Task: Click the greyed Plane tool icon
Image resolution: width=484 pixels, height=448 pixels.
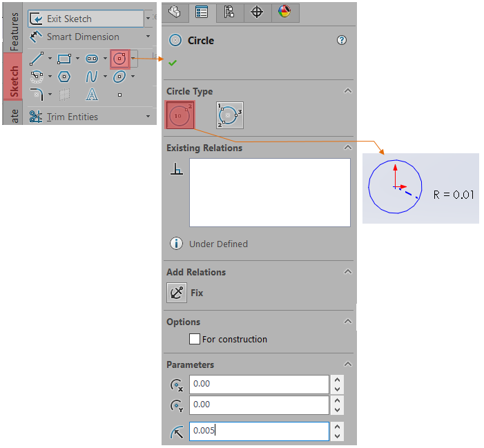Action: (x=64, y=95)
